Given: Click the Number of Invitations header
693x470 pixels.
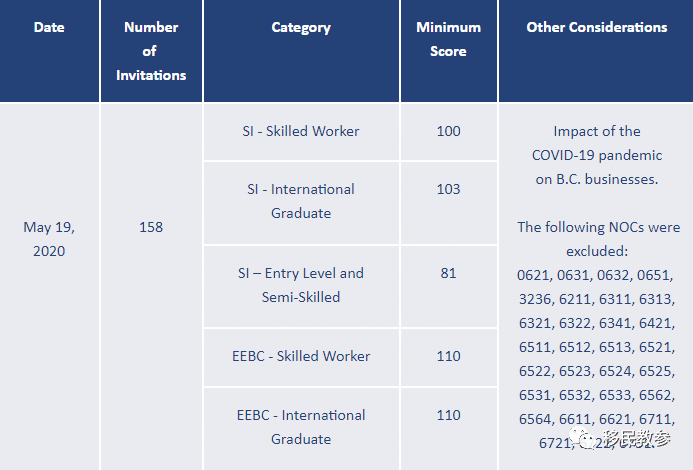Looking at the screenshot, I should click(x=151, y=51).
